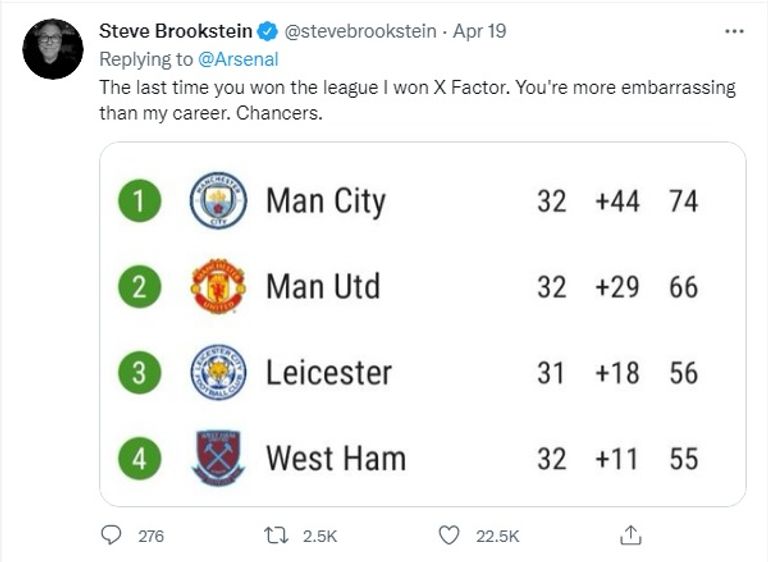Click the green position 4 badge
This screenshot has width=768, height=562.
[141, 459]
